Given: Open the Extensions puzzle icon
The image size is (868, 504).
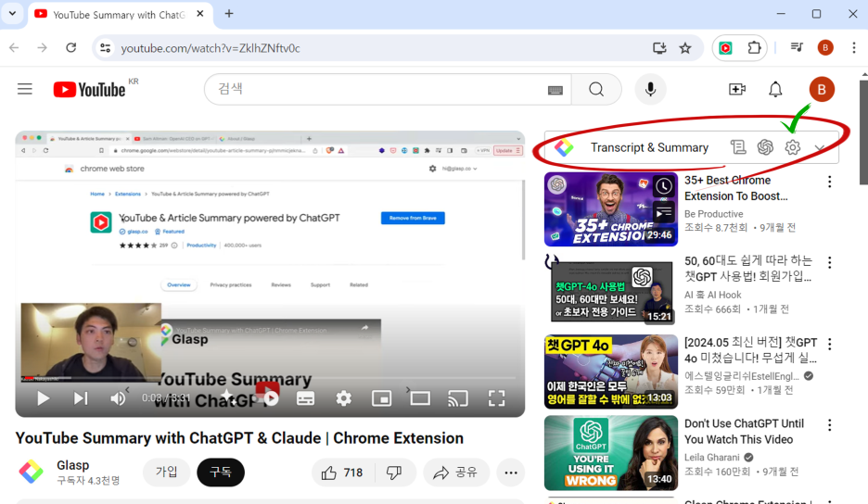Looking at the screenshot, I should click(754, 48).
